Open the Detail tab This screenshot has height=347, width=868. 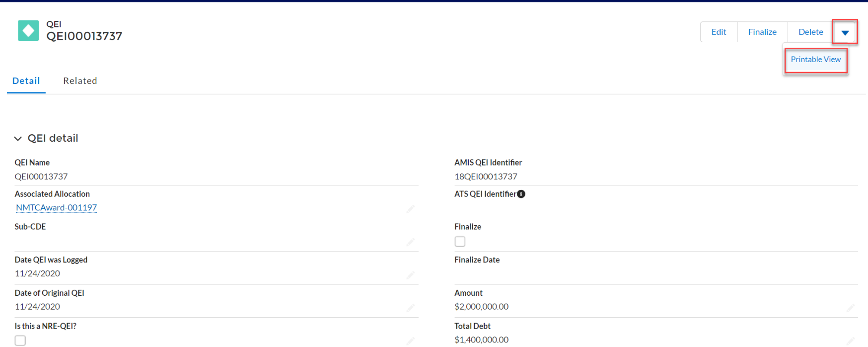(x=26, y=81)
